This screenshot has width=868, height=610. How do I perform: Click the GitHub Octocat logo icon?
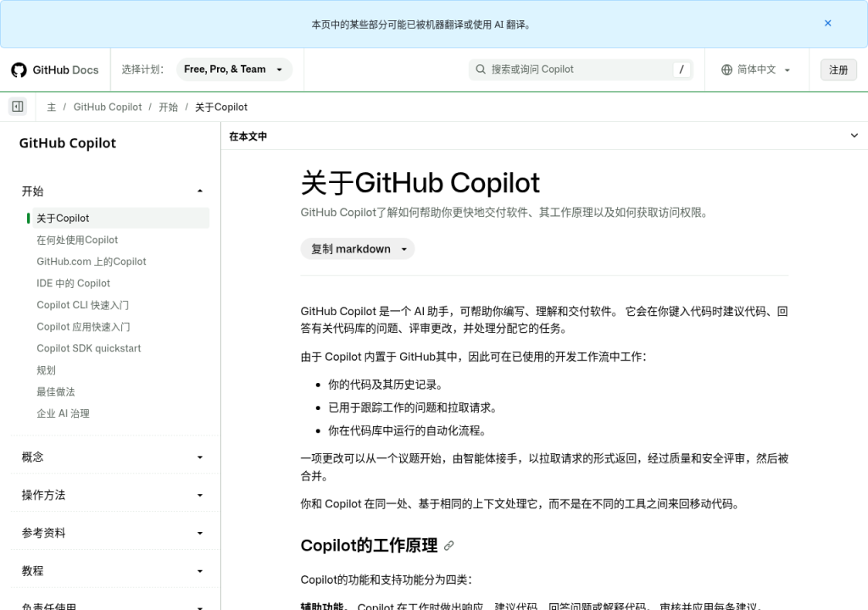pos(19,69)
